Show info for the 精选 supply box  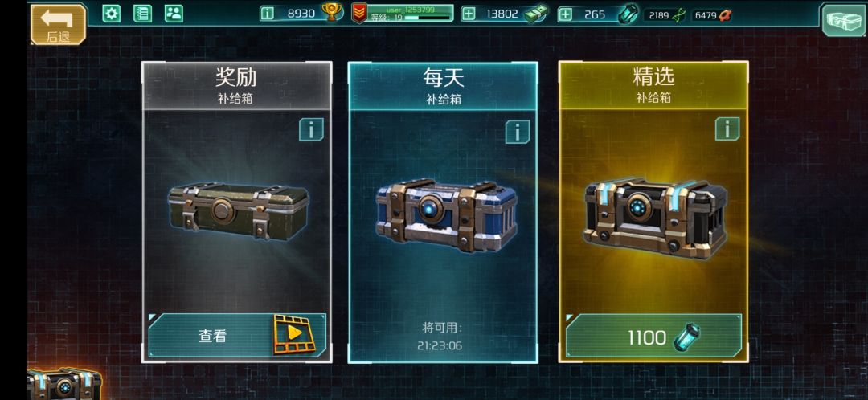(x=727, y=129)
